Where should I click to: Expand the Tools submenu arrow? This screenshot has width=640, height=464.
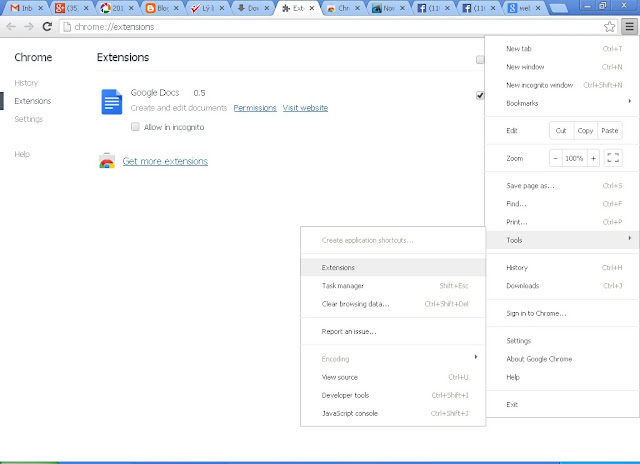(x=630, y=238)
